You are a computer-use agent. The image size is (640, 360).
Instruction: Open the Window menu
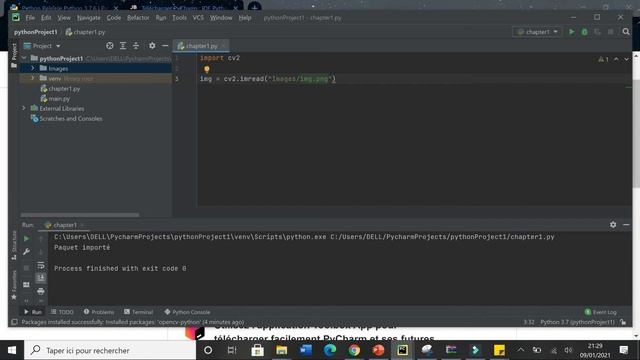pyautogui.click(x=221, y=18)
